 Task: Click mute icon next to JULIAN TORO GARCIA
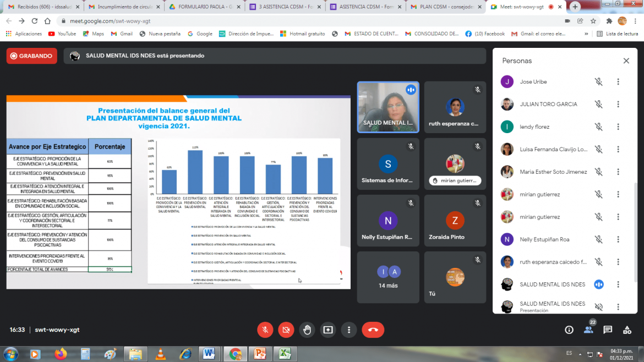pos(598,105)
